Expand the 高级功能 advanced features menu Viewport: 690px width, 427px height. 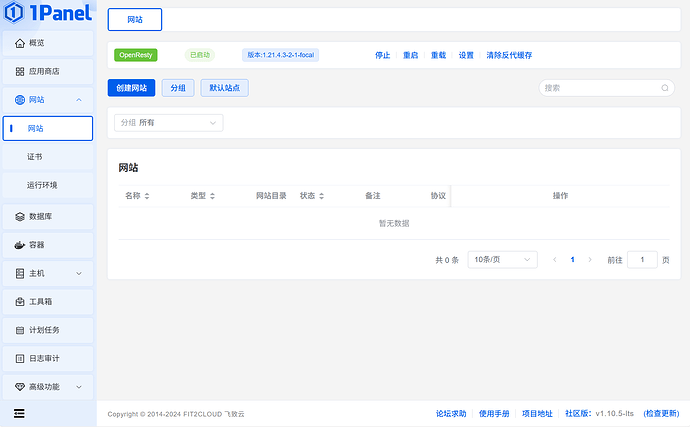pyautogui.click(x=79, y=386)
